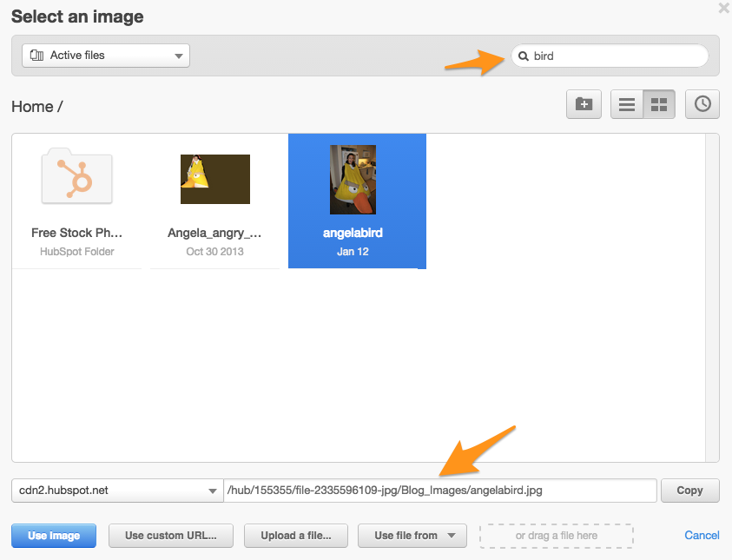This screenshot has width=732, height=560.
Task: Select the angelabird image thumbnail
Action: click(x=353, y=180)
